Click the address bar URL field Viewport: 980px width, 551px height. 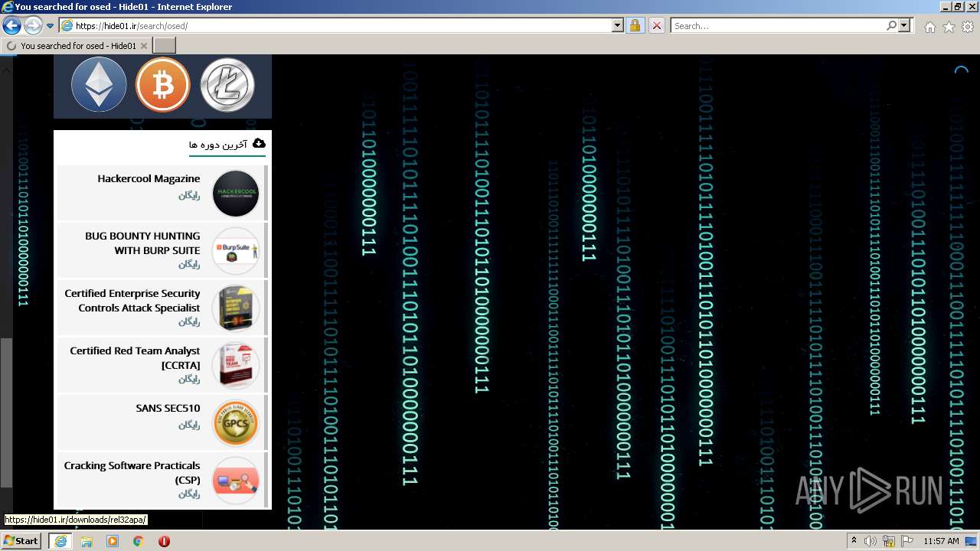(x=335, y=25)
